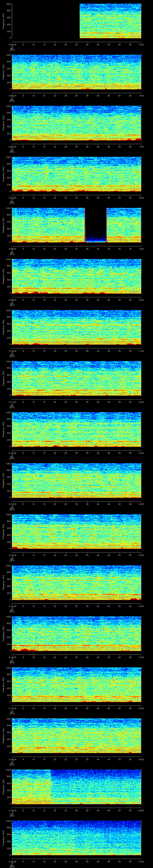Select the '2:09:00' axis time label
Screen dimensions: 153x868
[12, 300]
